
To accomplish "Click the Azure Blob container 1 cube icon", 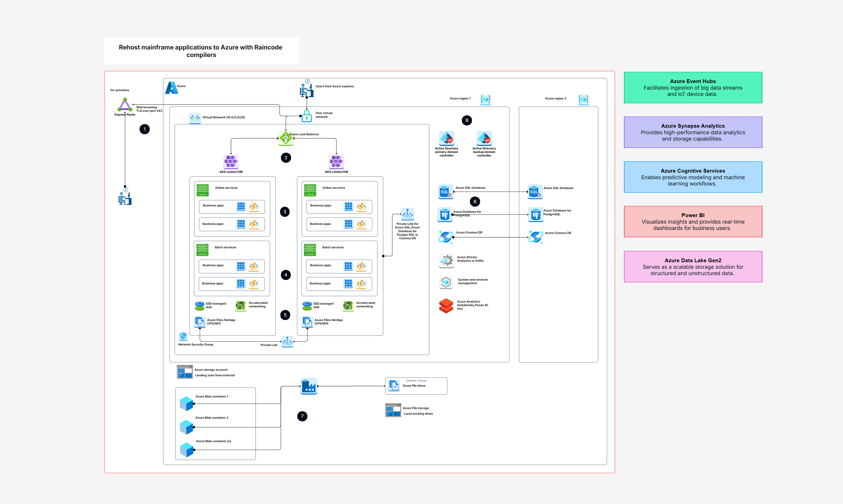I will click(187, 404).
